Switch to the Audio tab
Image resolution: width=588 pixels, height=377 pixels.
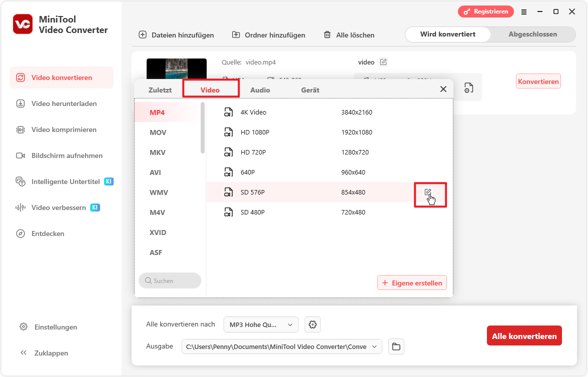[260, 90]
